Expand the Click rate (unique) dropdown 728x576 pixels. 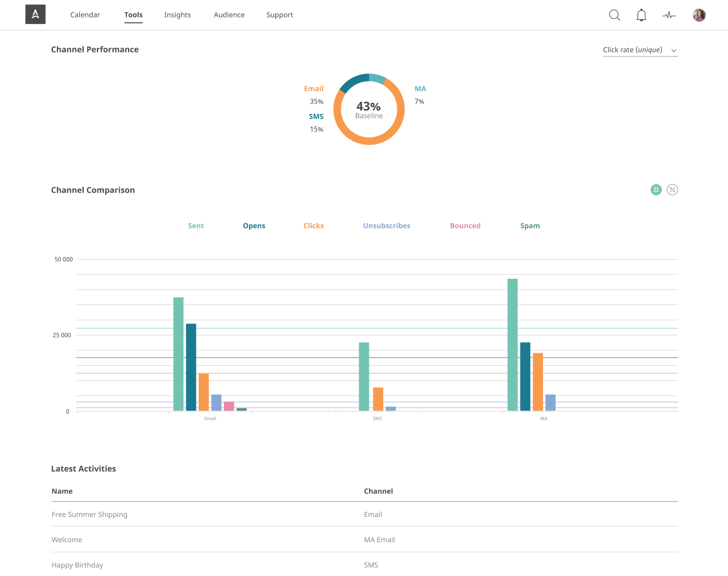(640, 50)
